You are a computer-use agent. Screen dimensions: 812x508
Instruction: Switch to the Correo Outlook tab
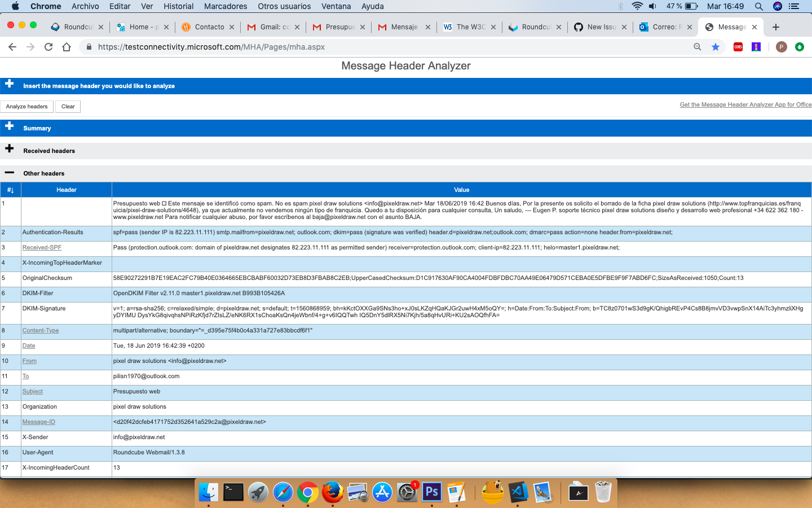[665, 27]
